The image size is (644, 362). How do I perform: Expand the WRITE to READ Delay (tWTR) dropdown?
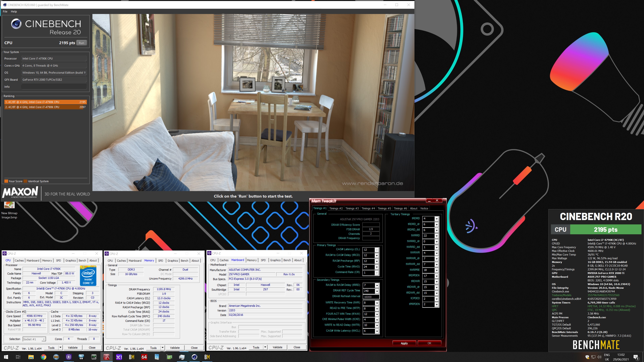377,325
